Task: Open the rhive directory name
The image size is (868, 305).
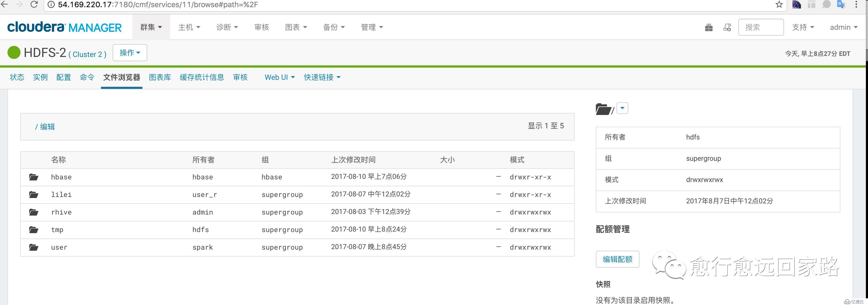Action: point(61,212)
